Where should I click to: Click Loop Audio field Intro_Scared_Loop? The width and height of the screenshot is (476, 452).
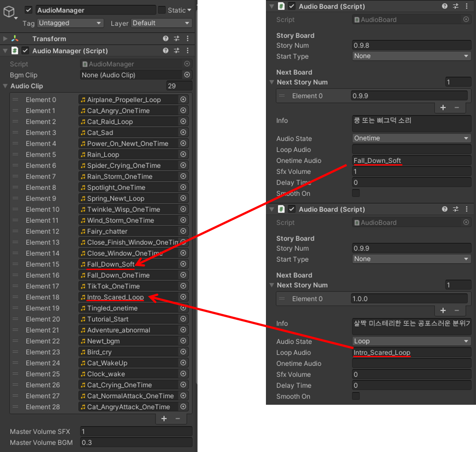coord(411,352)
